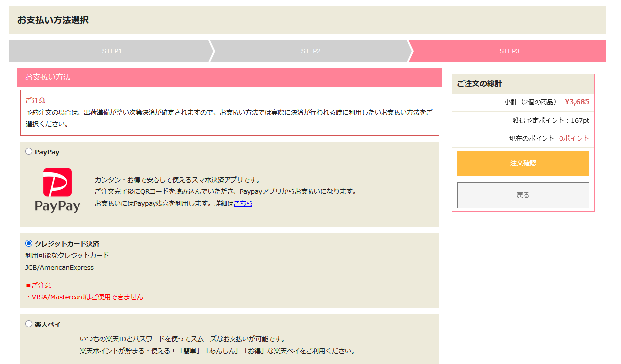
Task: Click the pink お支払い方法 section header
Action: (x=230, y=77)
